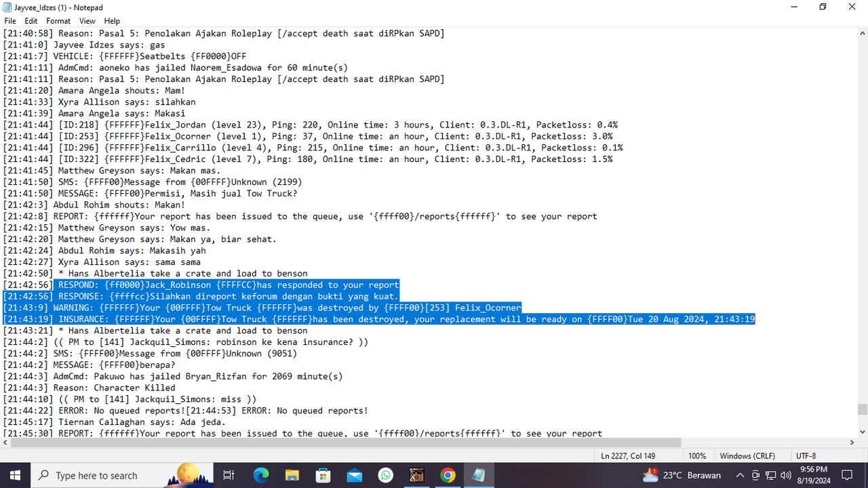Open Microsoft Store from taskbar
The height and width of the screenshot is (488, 868).
pos(323,475)
